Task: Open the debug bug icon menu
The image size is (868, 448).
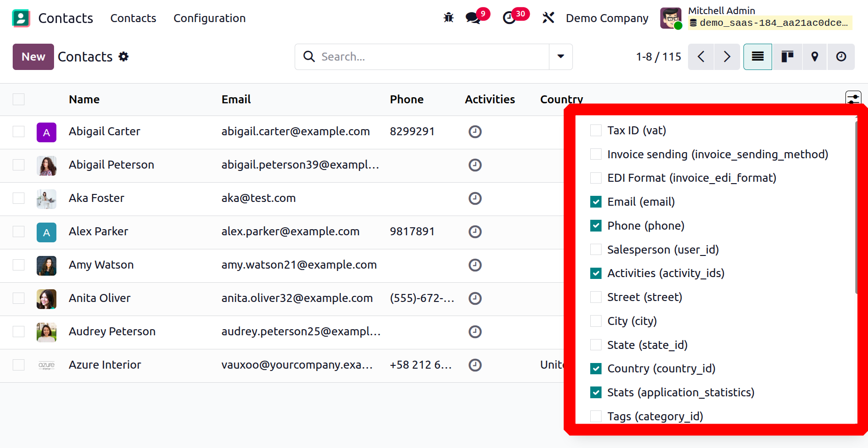Action: [448, 18]
